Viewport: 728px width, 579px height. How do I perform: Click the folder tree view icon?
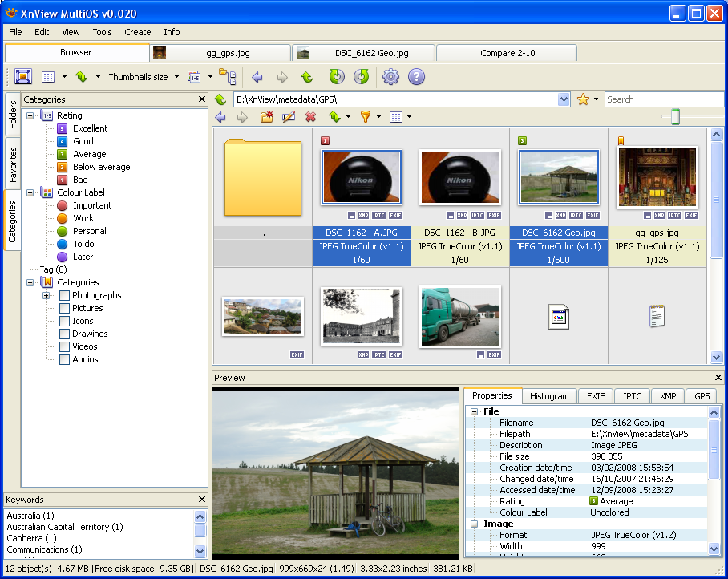[228, 77]
